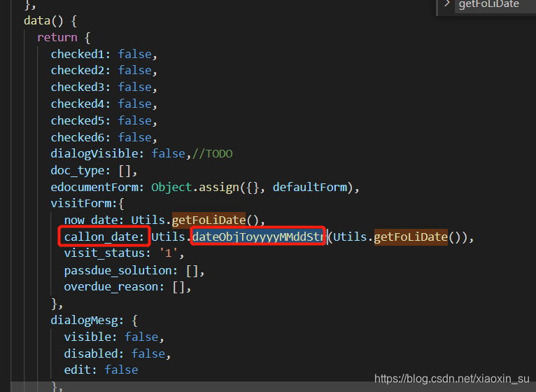Click the 'disabled' property
Screen dimensions: 536x392
coord(90,353)
